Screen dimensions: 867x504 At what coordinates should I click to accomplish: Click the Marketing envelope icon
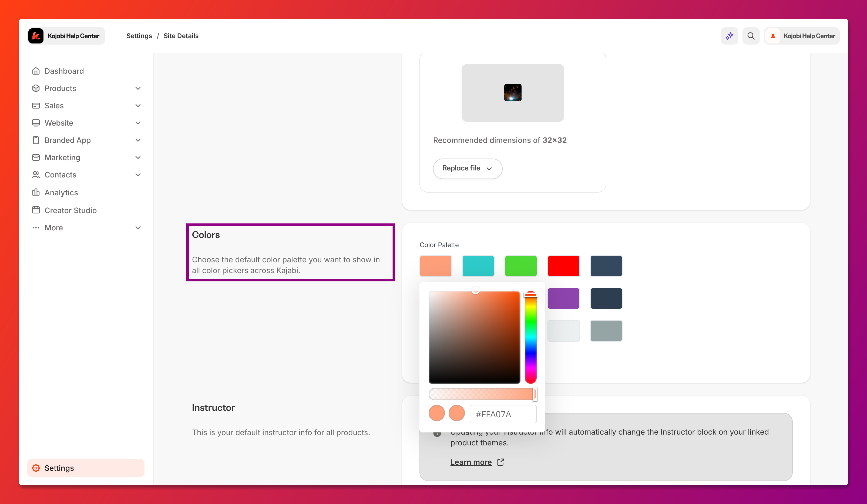[x=36, y=157]
